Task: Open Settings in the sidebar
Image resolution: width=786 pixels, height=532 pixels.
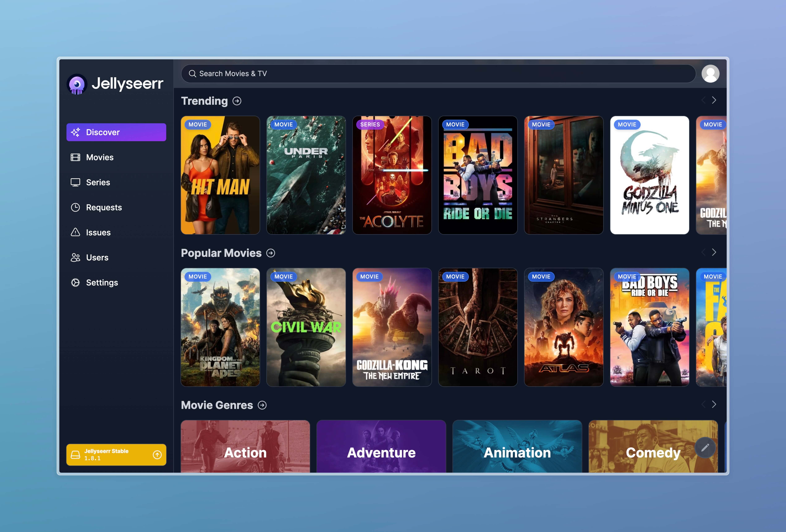Action: pyautogui.click(x=116, y=282)
